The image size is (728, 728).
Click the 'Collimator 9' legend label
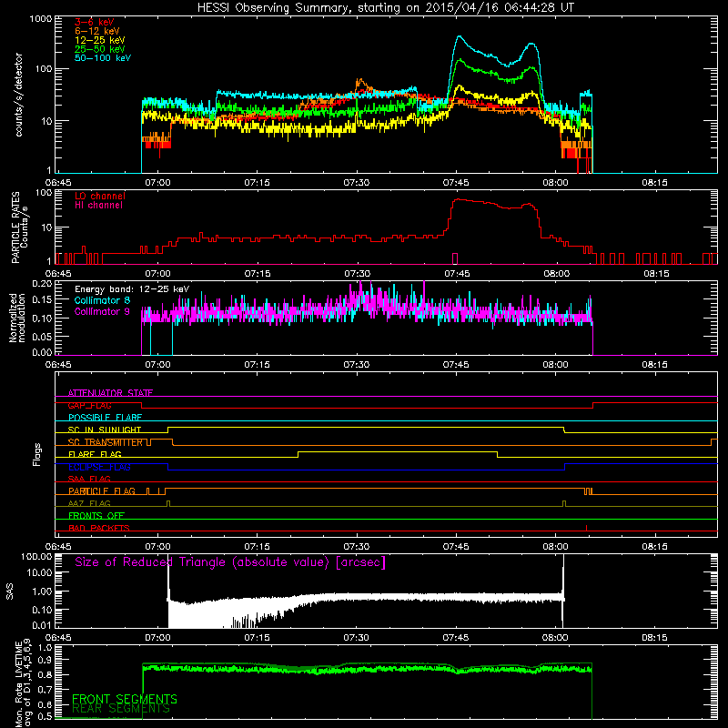102,311
